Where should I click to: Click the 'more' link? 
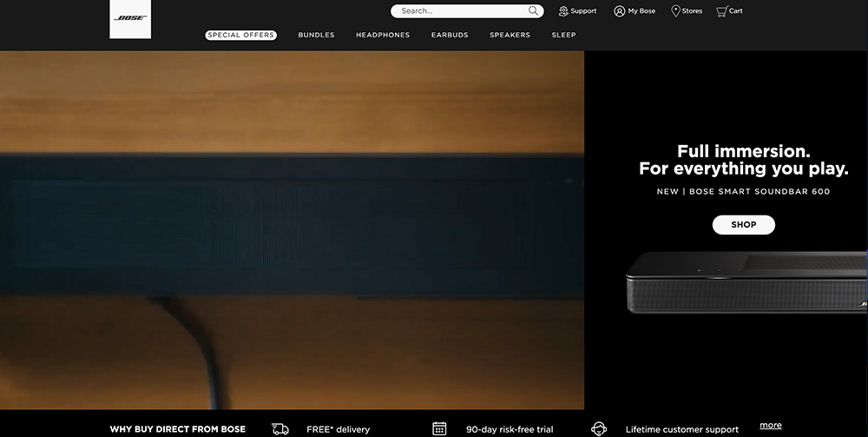point(771,425)
